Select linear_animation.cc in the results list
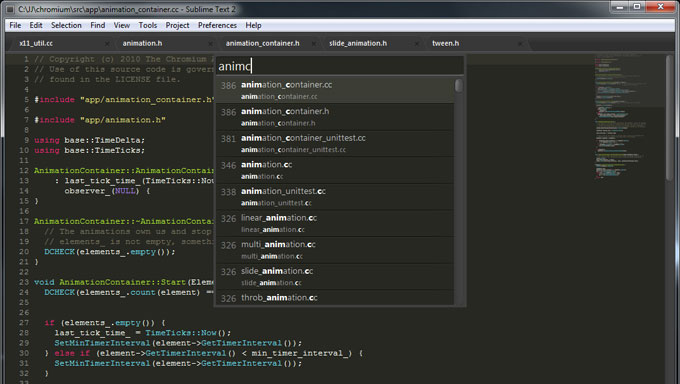 point(335,223)
